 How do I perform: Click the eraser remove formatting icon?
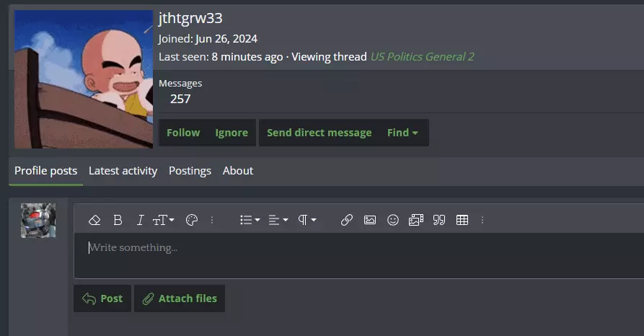[x=94, y=220]
